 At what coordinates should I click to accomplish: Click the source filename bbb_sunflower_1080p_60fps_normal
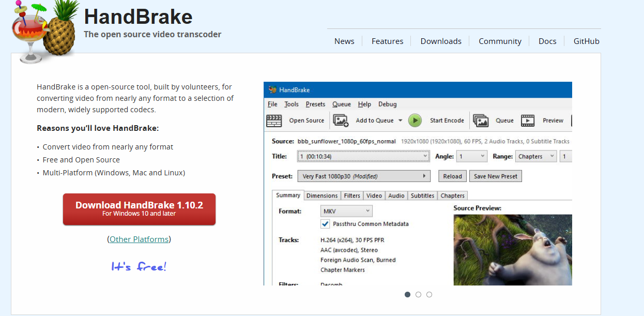(x=346, y=141)
